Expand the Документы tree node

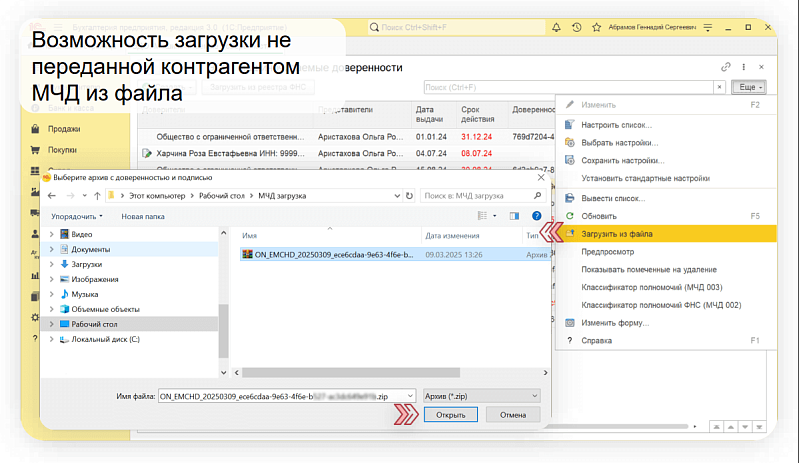pos(51,249)
